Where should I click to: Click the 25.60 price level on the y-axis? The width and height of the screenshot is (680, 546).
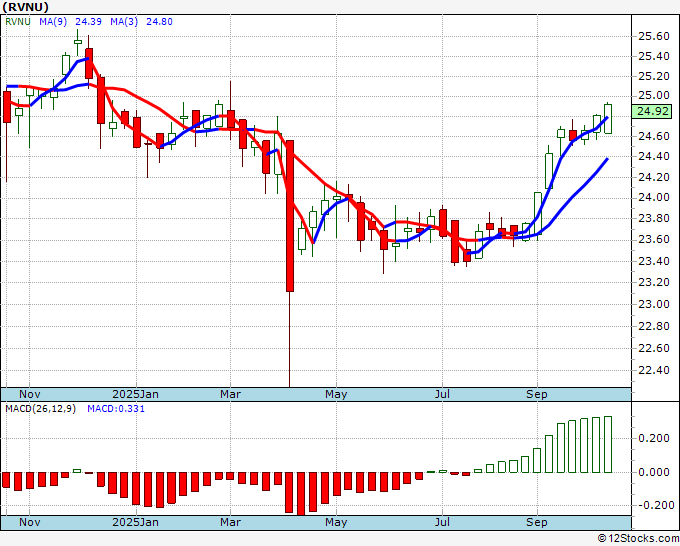(x=654, y=36)
